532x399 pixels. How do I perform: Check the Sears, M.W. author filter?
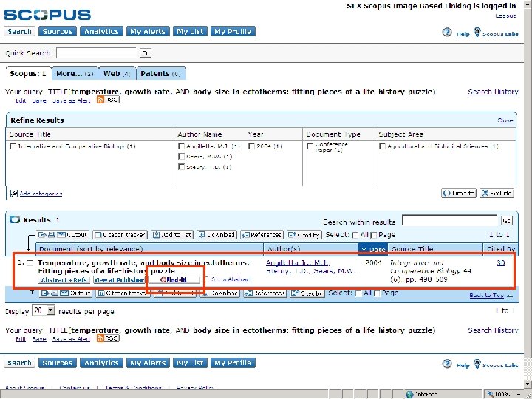coord(182,157)
